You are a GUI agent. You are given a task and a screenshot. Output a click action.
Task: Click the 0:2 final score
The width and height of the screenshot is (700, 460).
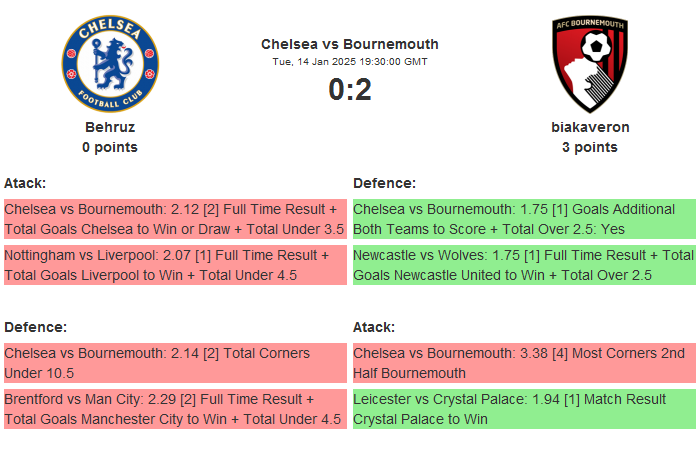tap(350, 90)
